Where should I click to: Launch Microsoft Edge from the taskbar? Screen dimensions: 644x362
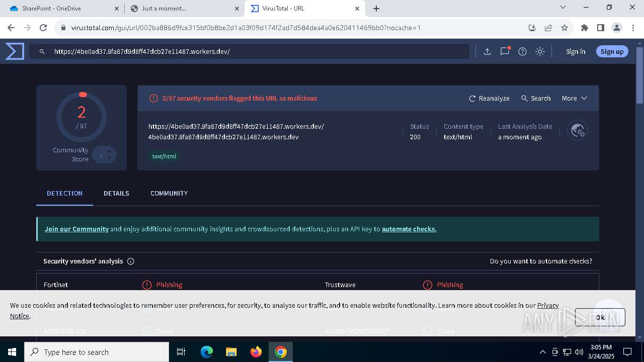point(207,352)
